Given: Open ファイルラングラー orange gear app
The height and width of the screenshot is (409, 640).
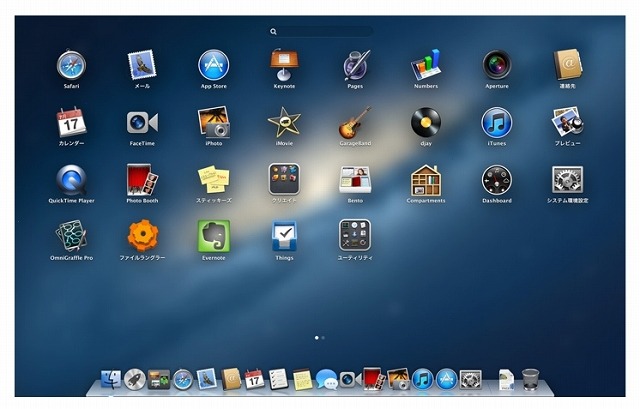Looking at the screenshot, I should (142, 235).
